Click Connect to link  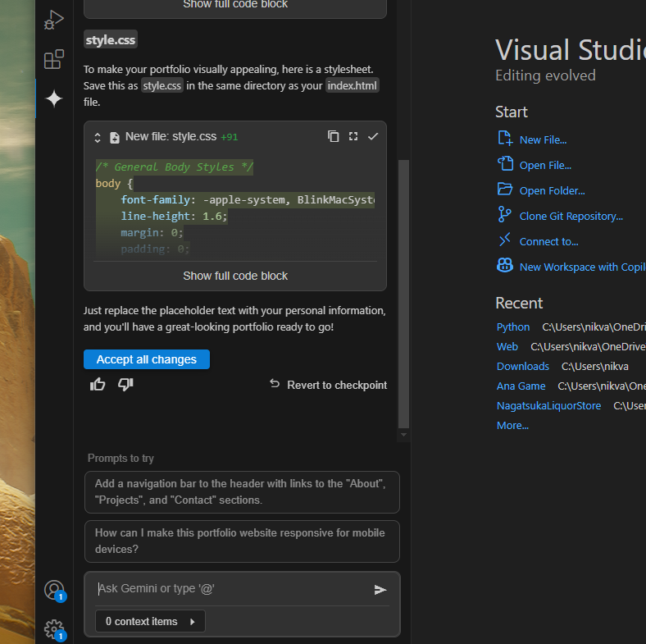tap(548, 242)
